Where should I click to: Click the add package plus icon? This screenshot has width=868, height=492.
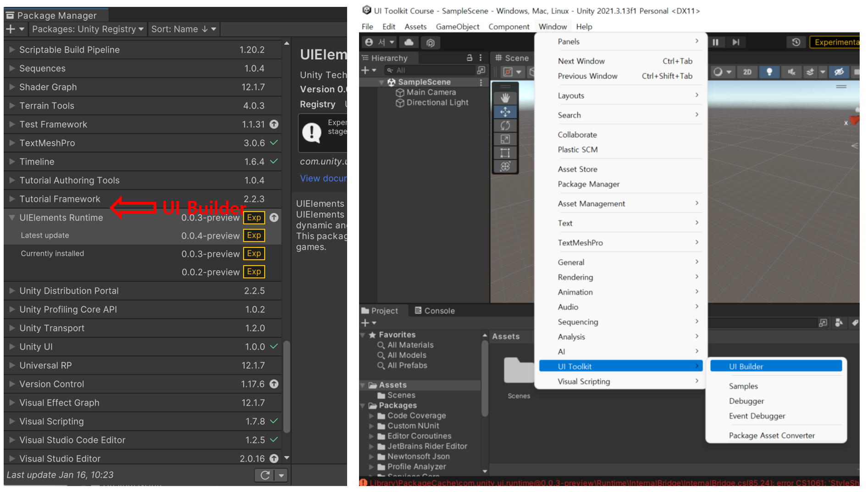(x=15, y=29)
